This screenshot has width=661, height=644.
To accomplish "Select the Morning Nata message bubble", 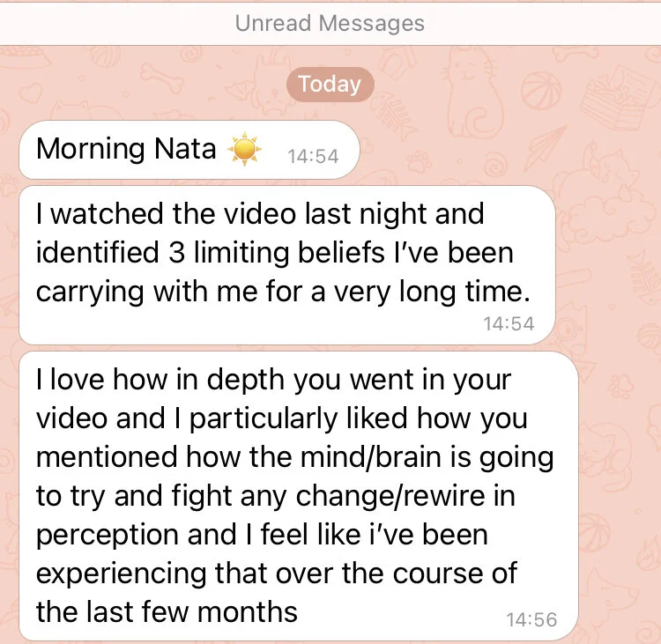I will click(x=189, y=150).
